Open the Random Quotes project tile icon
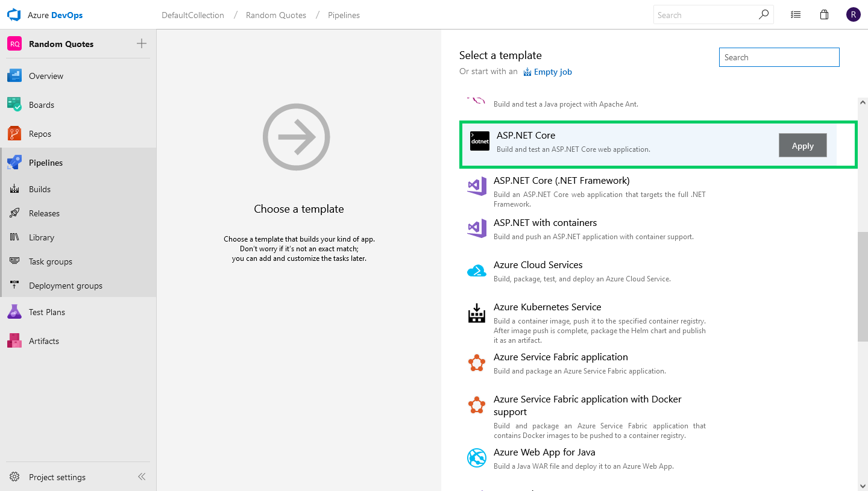This screenshot has width=868, height=491. pos(14,44)
